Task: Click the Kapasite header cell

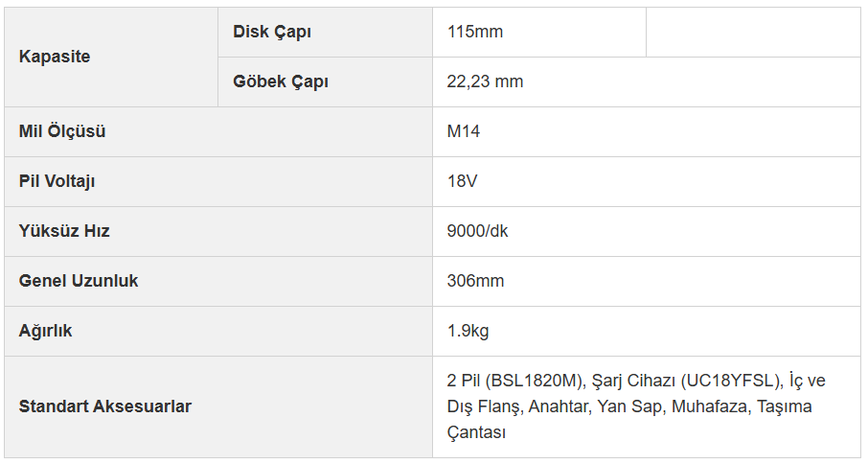Action: click(111, 57)
